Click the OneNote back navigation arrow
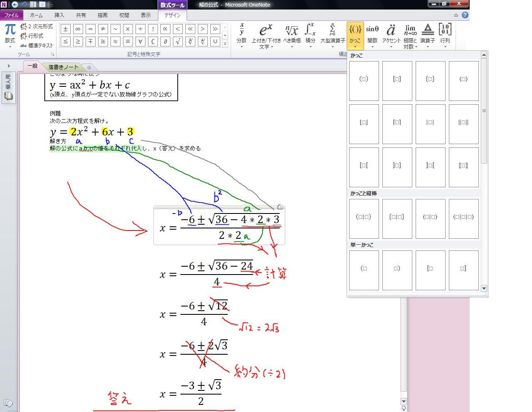Screen dimensions: 532x412 (15, 5)
